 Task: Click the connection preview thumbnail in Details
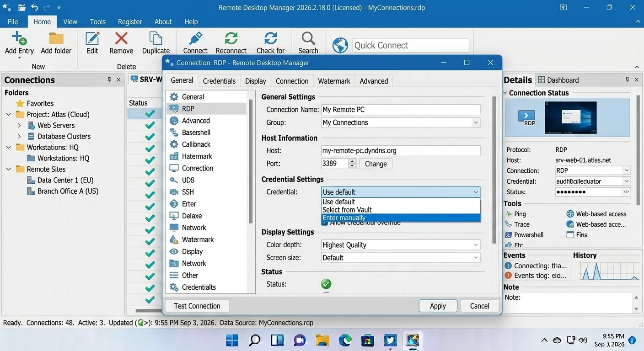point(571,117)
